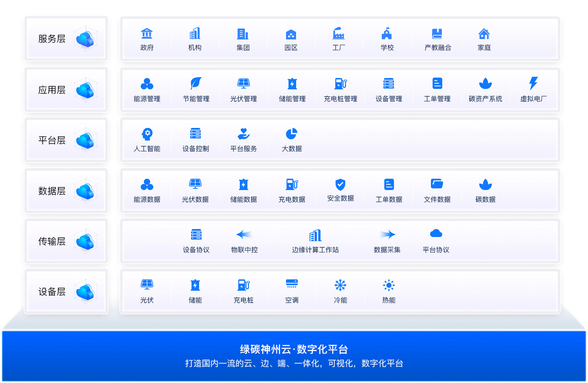Select the 碳数据 lotus icon

(x=486, y=185)
